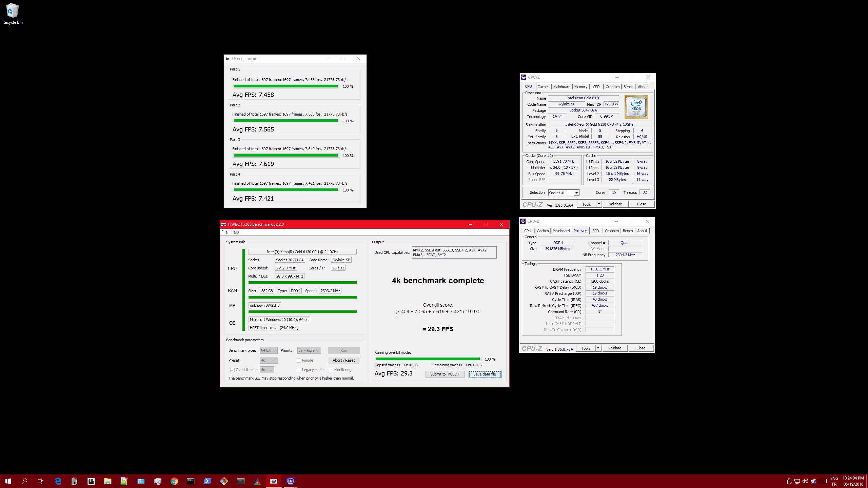Click HWBOT x265 window title icon
Image resolution: width=868 pixels, height=488 pixels.
coord(223,224)
